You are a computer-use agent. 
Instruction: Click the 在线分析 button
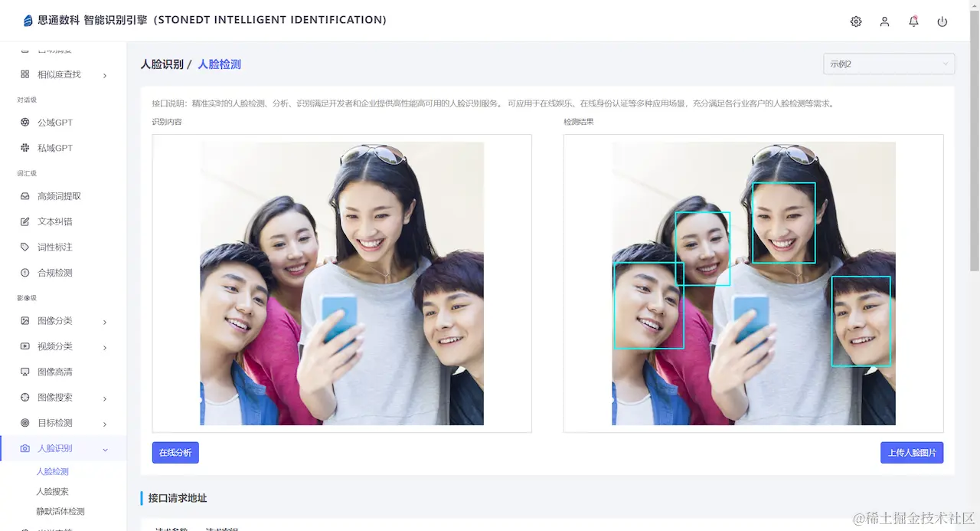(x=175, y=453)
